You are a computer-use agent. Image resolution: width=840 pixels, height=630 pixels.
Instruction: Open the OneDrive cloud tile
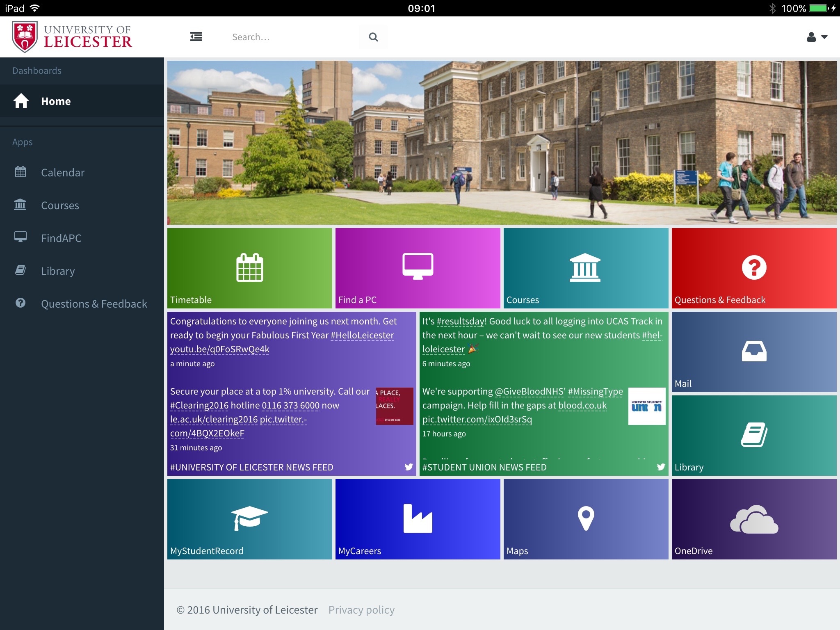[x=754, y=519]
